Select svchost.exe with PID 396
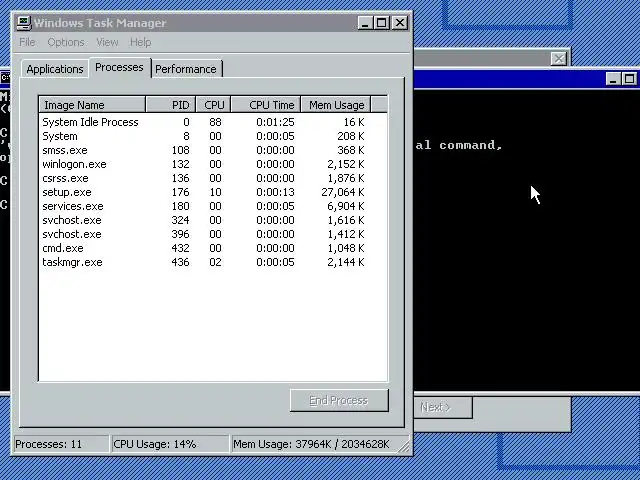 click(x=72, y=234)
